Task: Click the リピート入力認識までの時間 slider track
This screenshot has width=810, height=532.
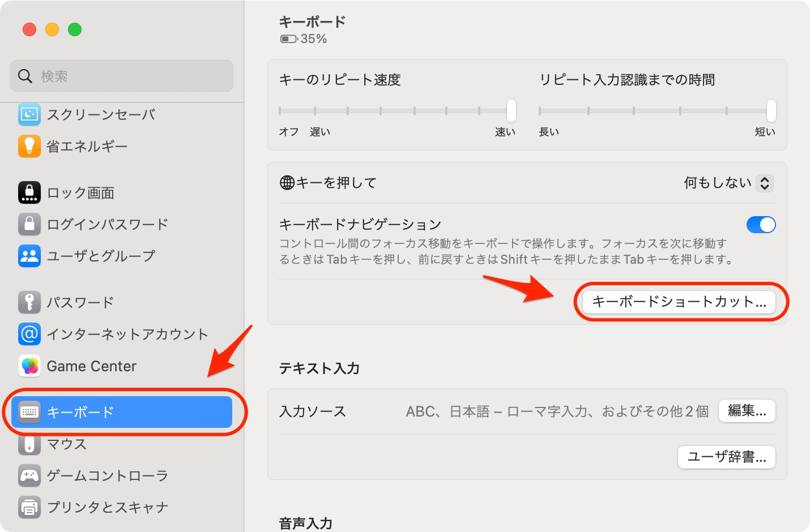Action: (x=658, y=111)
